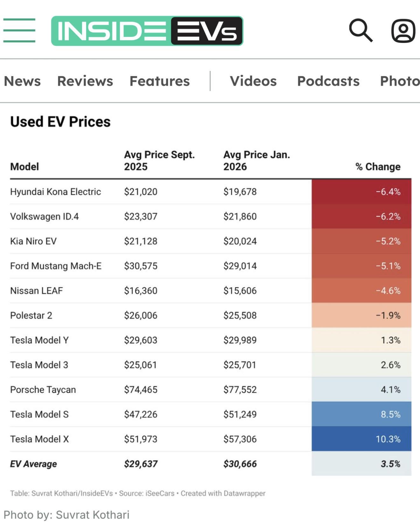Click the Model column header
Screen dimensions: 420x527
coord(24,166)
